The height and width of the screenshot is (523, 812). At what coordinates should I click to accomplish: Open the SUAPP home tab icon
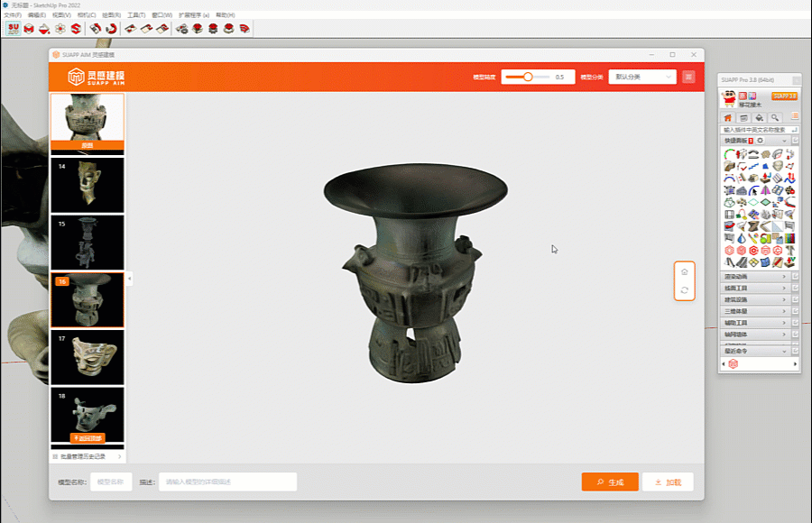tap(728, 117)
